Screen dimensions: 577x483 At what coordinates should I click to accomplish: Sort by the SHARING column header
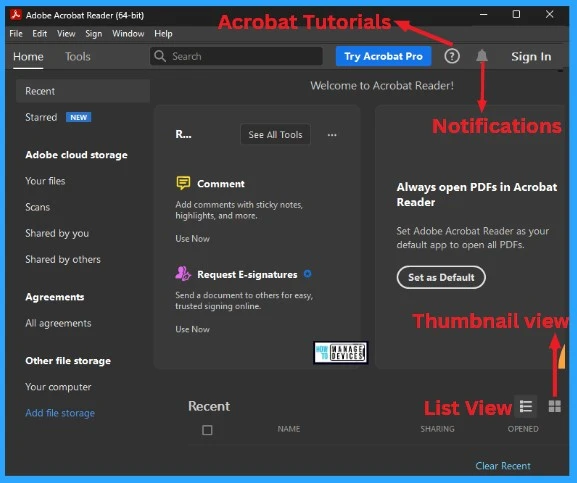click(x=438, y=429)
